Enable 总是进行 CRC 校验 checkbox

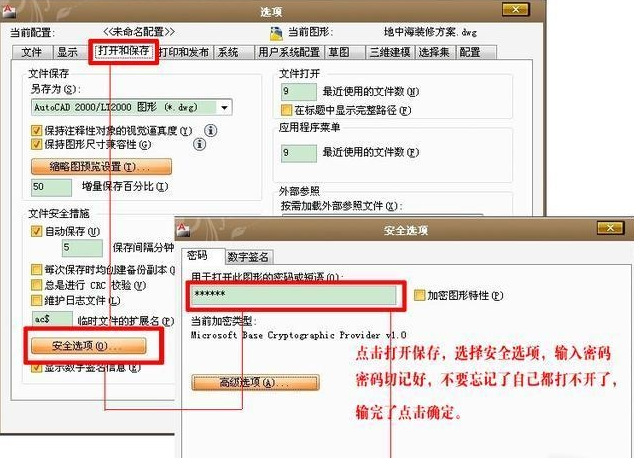(36, 285)
